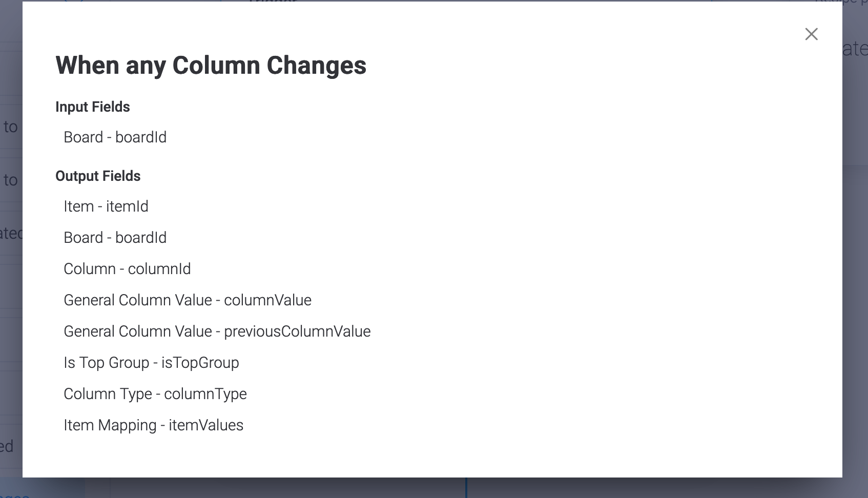Click the text itemValues
868x498 pixels.
(x=206, y=425)
